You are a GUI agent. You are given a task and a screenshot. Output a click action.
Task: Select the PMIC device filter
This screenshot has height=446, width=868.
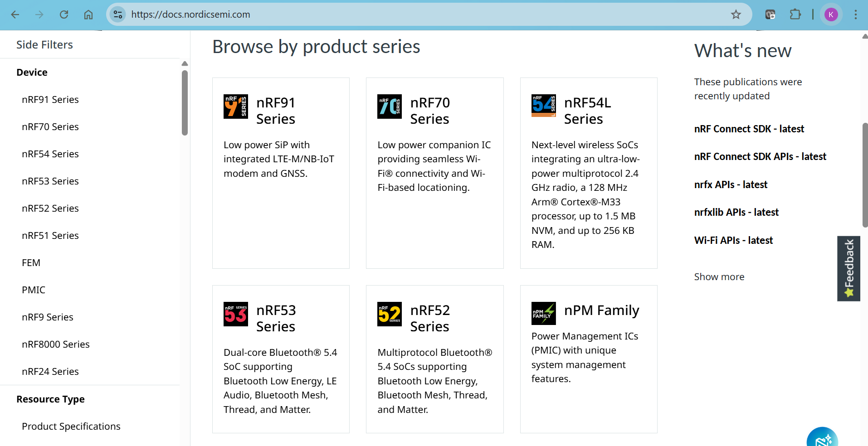[x=34, y=290]
